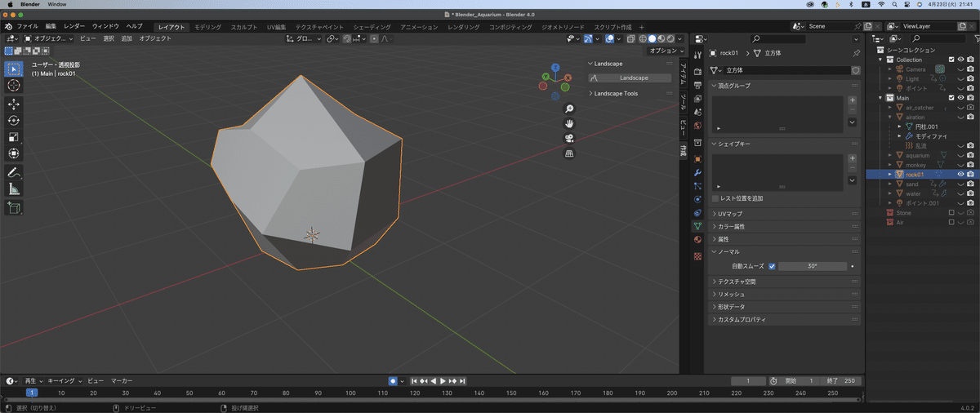This screenshot has width=980, height=413.
Task: Click the Z axis on navigation gizmo
Action: [555, 68]
